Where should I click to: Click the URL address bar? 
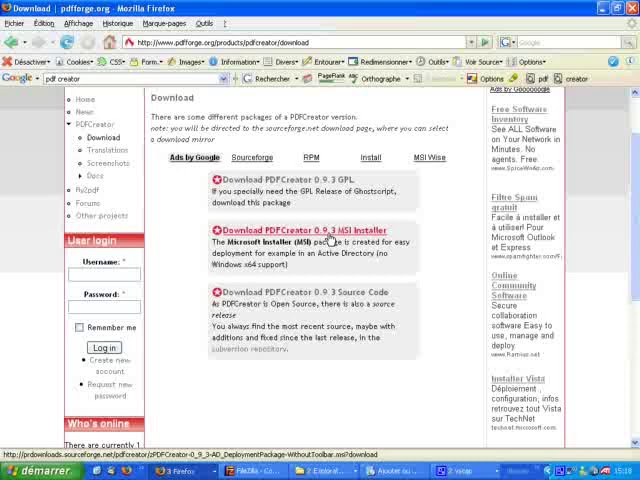coord(293,42)
